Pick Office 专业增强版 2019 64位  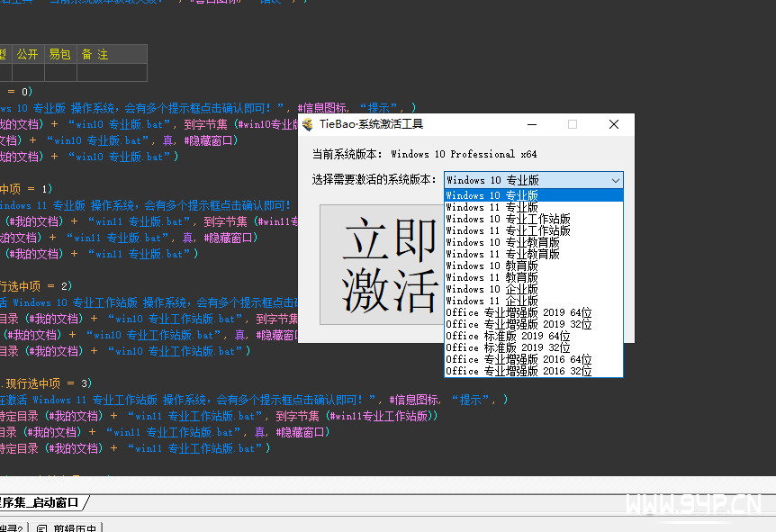tap(534, 312)
